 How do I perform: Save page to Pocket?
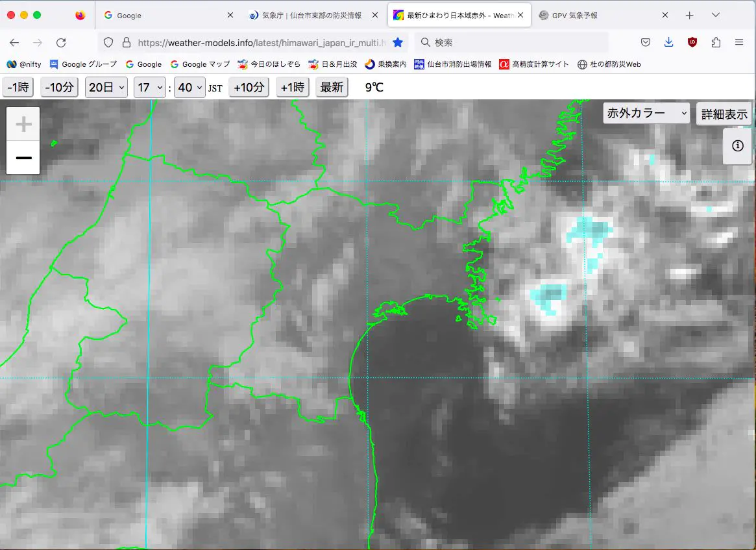[646, 42]
